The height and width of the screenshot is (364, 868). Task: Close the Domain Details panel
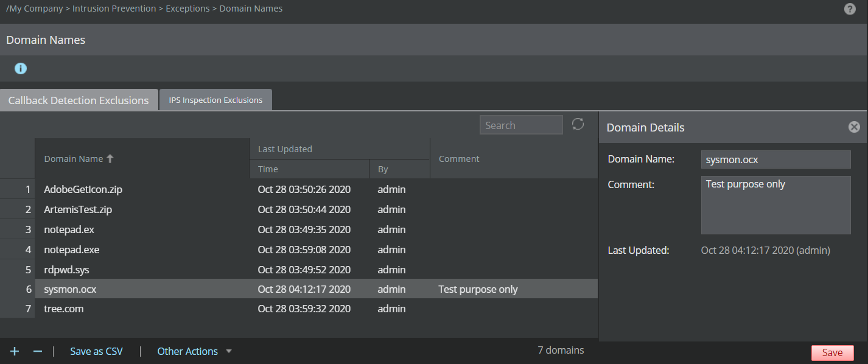(x=854, y=127)
